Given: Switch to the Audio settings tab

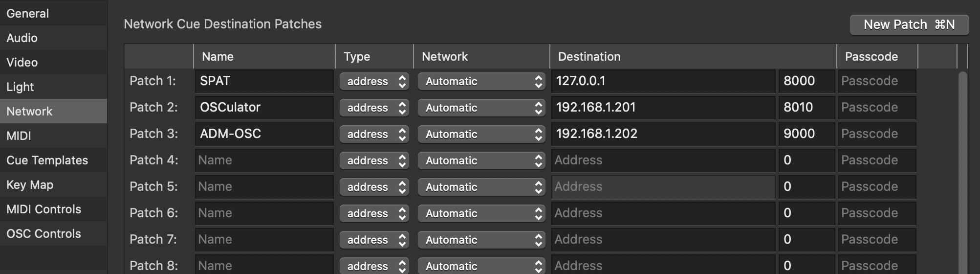Looking at the screenshot, I should coord(22,38).
